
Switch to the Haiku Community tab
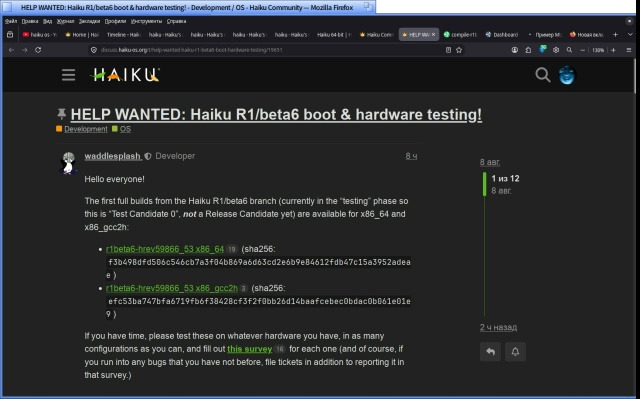point(376,35)
